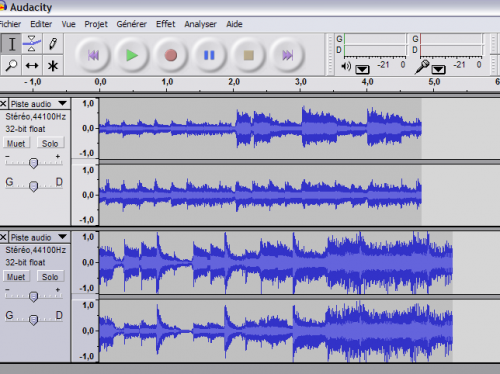500x374 pixels.
Task: Select the Time Shift arrows tool
Action: pyautogui.click(x=32, y=65)
